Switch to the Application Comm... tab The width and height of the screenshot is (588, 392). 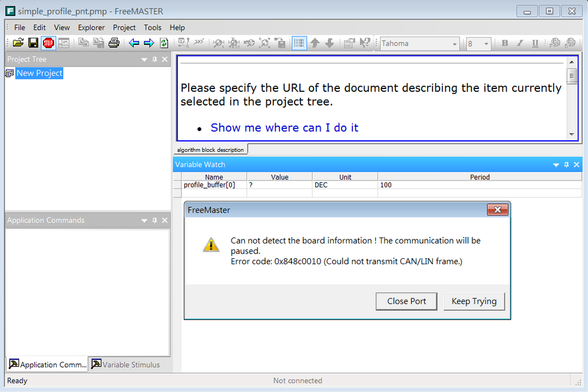tap(48, 364)
